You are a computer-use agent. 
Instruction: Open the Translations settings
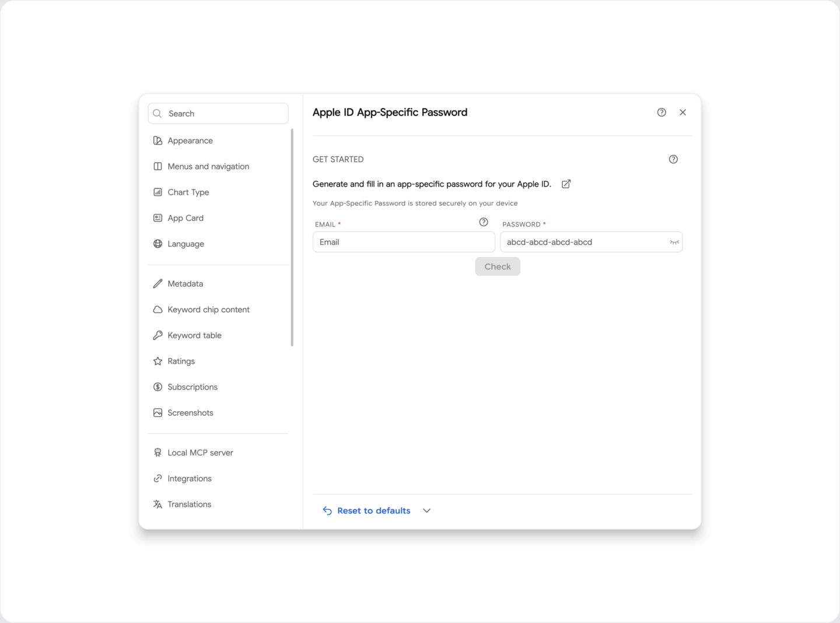(x=218, y=504)
